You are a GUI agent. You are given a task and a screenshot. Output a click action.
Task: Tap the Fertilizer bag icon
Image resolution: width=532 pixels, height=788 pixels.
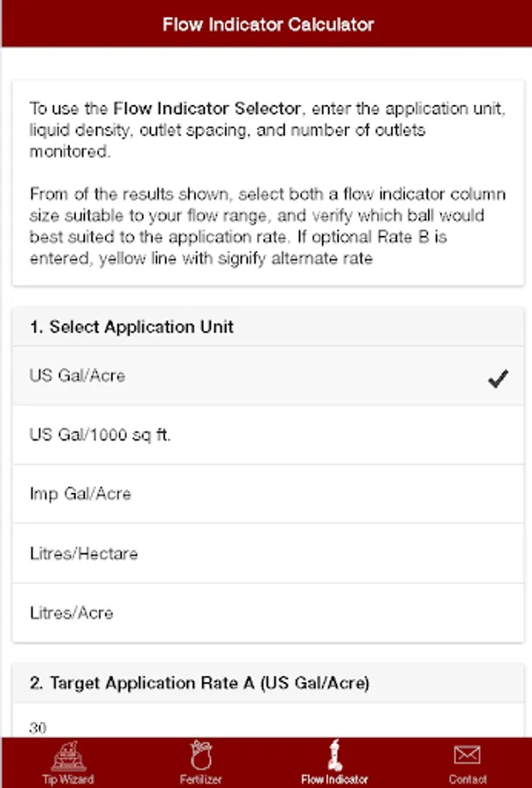[x=201, y=756]
